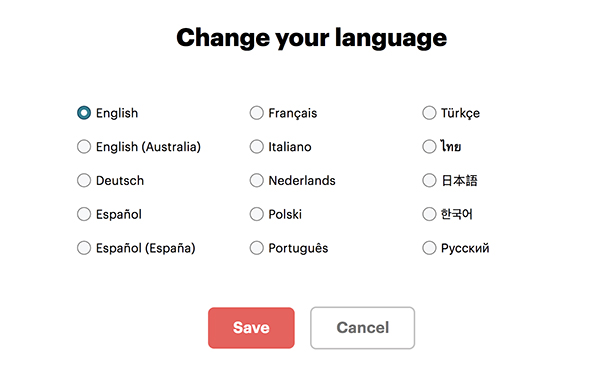This screenshot has width=591, height=379.
Task: Select Español (España) option
Action: [x=84, y=248]
